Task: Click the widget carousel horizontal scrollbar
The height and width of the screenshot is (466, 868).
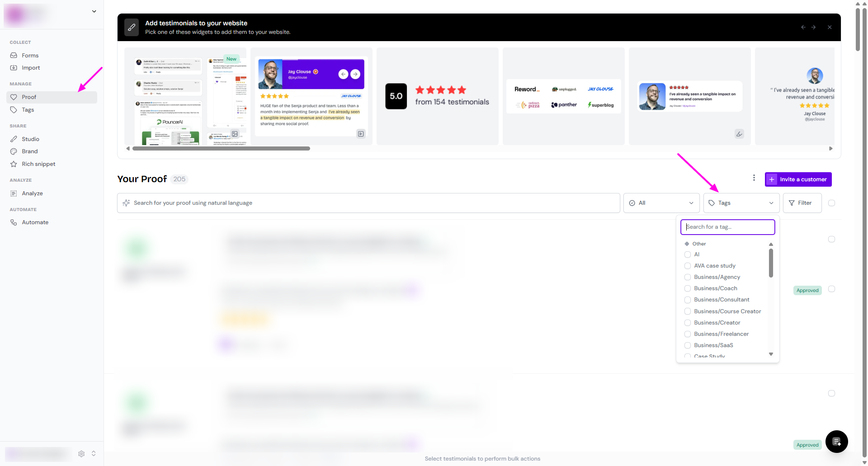Action: click(x=221, y=149)
